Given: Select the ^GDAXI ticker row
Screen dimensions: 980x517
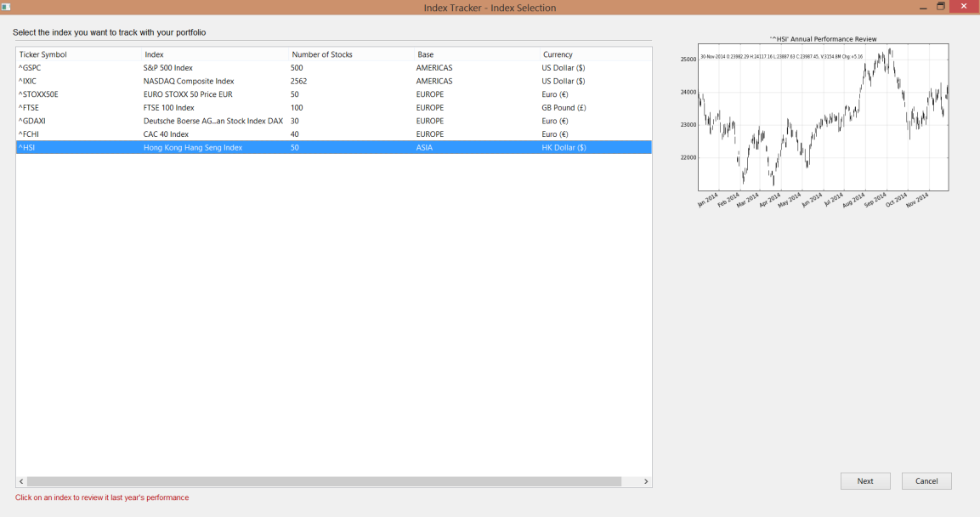Looking at the screenshot, I should pos(334,122).
